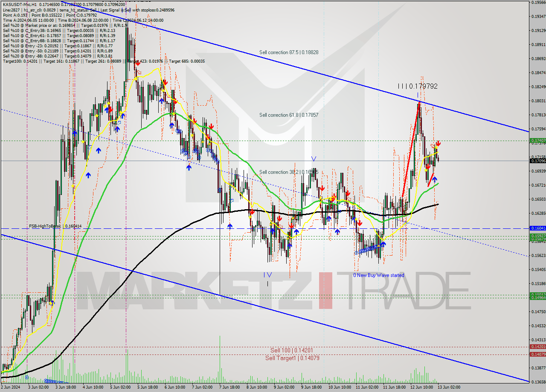
Task: Click the 'Sell correction 61.8 | 0.17857' label
Action: click(289, 115)
